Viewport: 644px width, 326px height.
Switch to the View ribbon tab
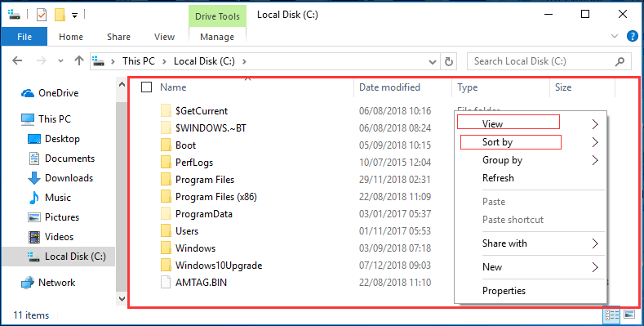(x=164, y=37)
